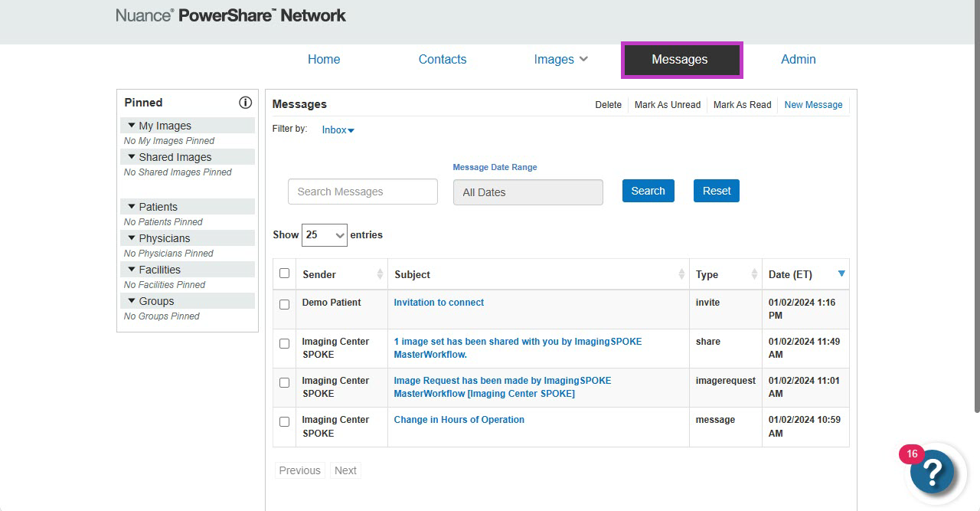Viewport: 980px width, 511px height.
Task: Click Delete in messages toolbar
Action: click(609, 105)
